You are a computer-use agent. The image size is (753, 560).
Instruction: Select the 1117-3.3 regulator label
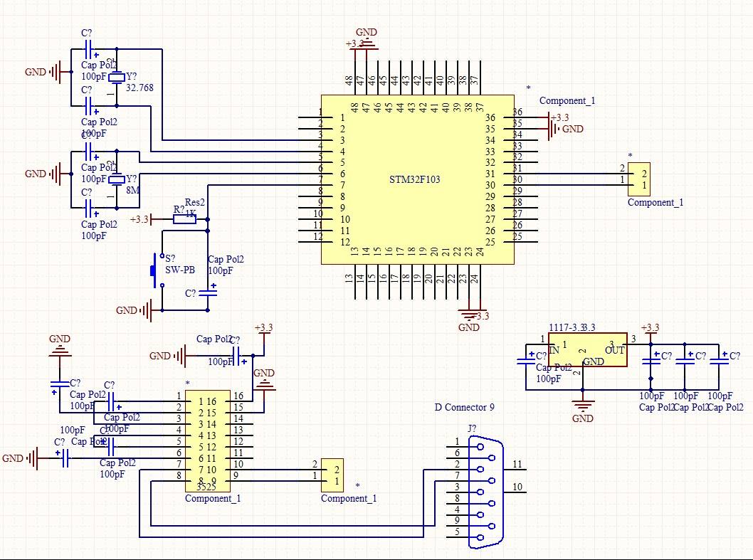572,327
